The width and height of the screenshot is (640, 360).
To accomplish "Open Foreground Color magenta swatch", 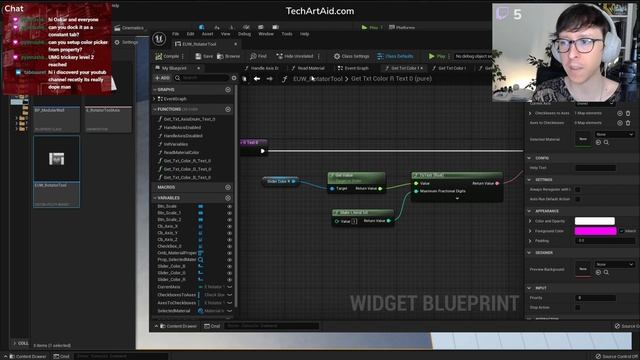I will tap(596, 231).
